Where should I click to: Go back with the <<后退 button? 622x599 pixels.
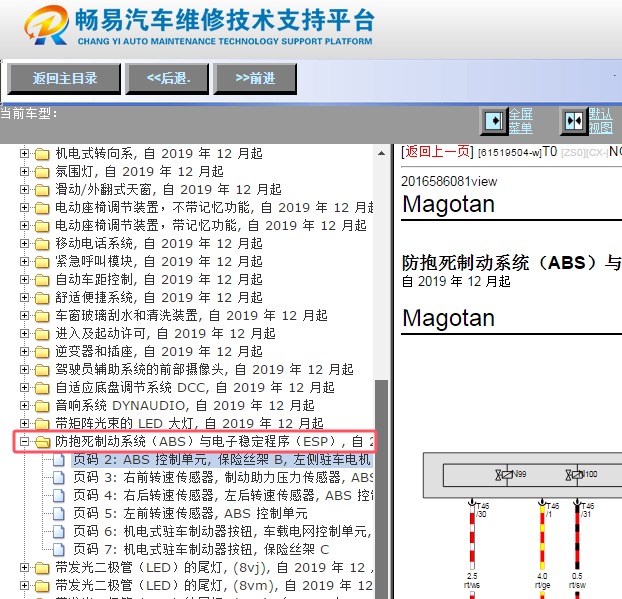(x=167, y=79)
